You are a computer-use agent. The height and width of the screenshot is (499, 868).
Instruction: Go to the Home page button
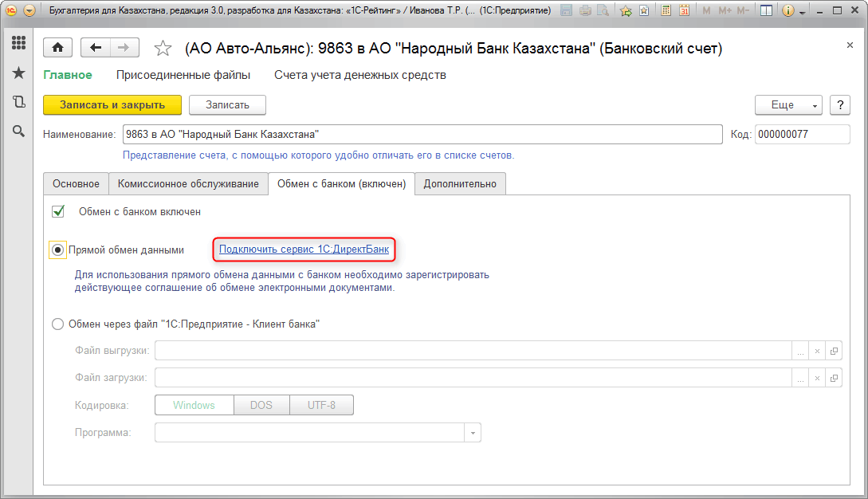point(57,48)
